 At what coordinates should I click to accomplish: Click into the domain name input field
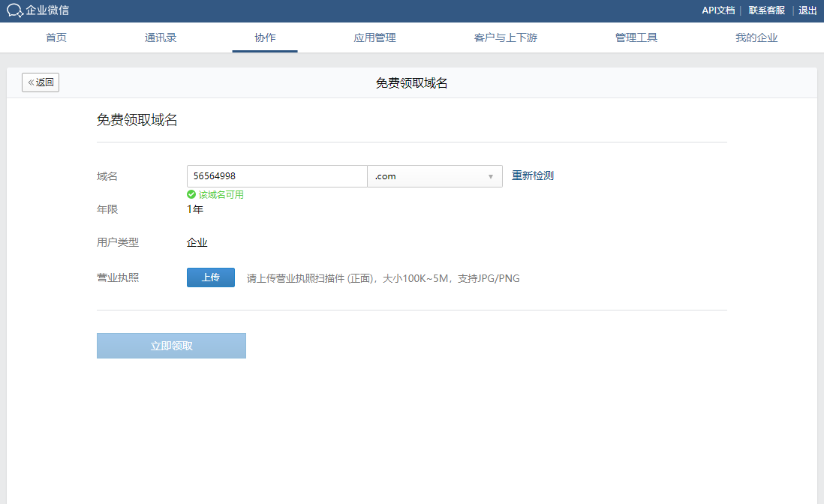[x=277, y=176]
